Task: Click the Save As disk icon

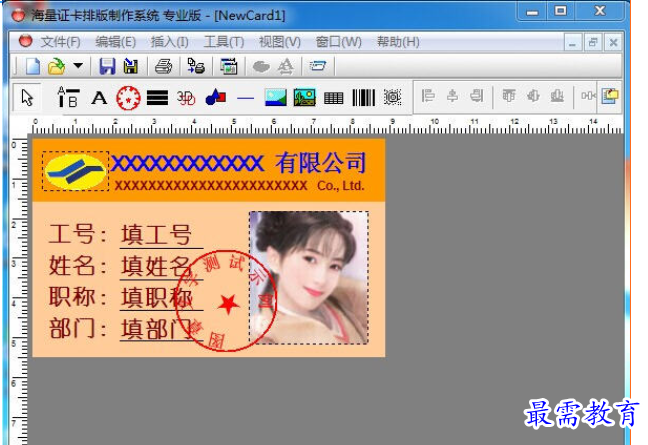Action: click(x=131, y=66)
